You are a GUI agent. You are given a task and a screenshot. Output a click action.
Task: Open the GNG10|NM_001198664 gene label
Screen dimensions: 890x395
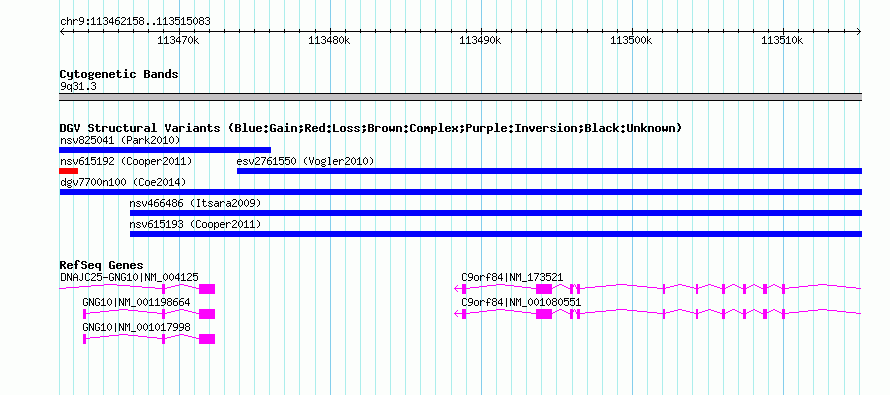coord(136,302)
